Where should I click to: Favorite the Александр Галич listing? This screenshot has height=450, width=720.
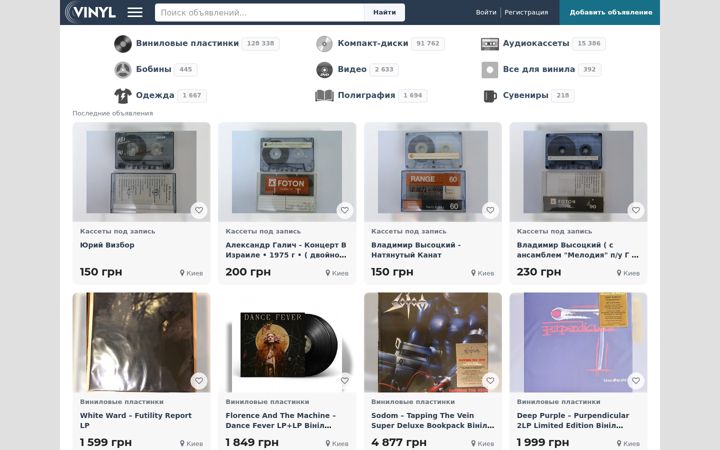[x=344, y=210]
